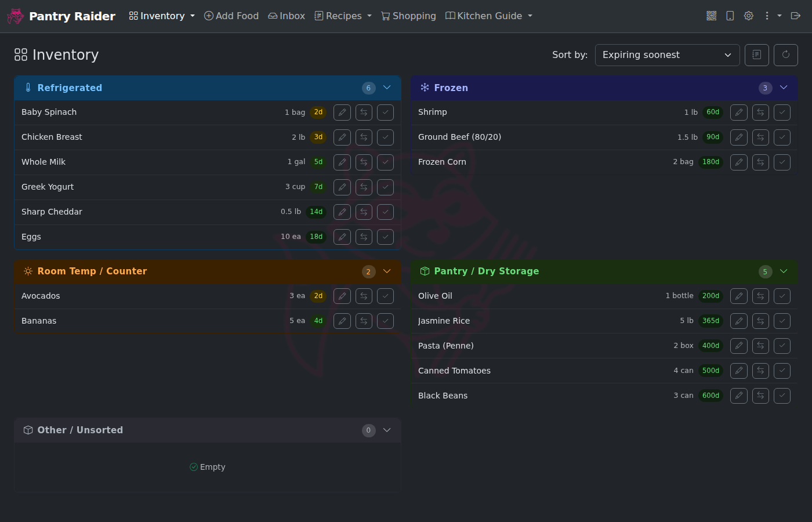Collapse the Pantry / Dry Storage section

[784, 271]
